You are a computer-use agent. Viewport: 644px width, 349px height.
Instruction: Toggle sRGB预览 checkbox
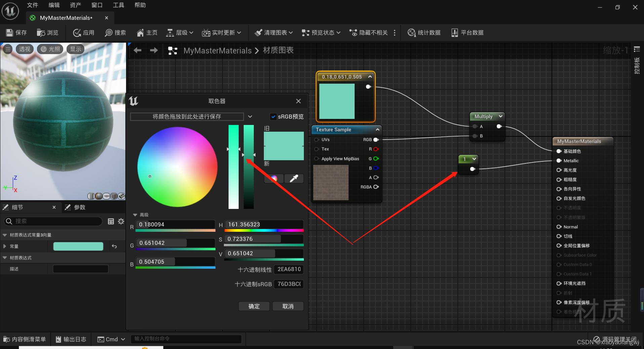coord(273,117)
